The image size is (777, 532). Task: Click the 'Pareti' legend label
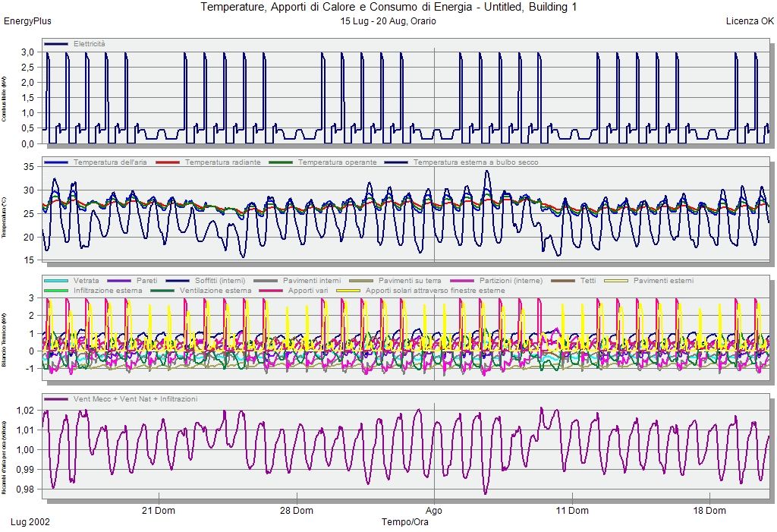[146, 281]
